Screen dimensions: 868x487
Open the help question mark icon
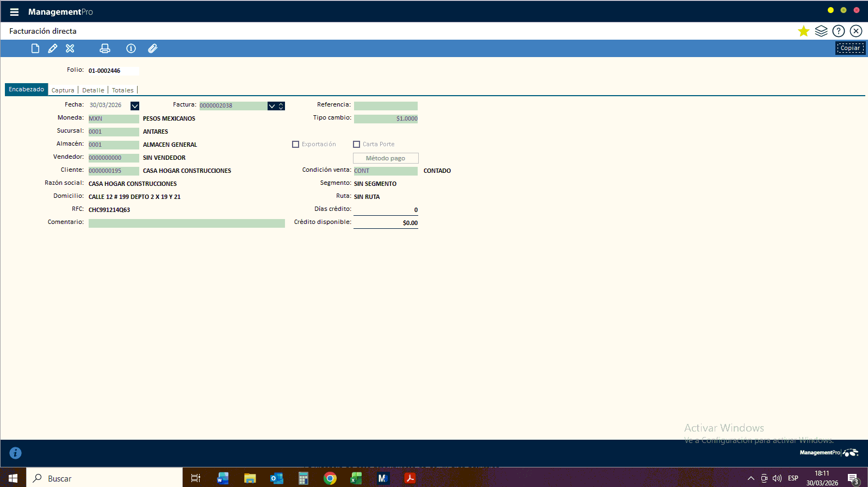(839, 31)
